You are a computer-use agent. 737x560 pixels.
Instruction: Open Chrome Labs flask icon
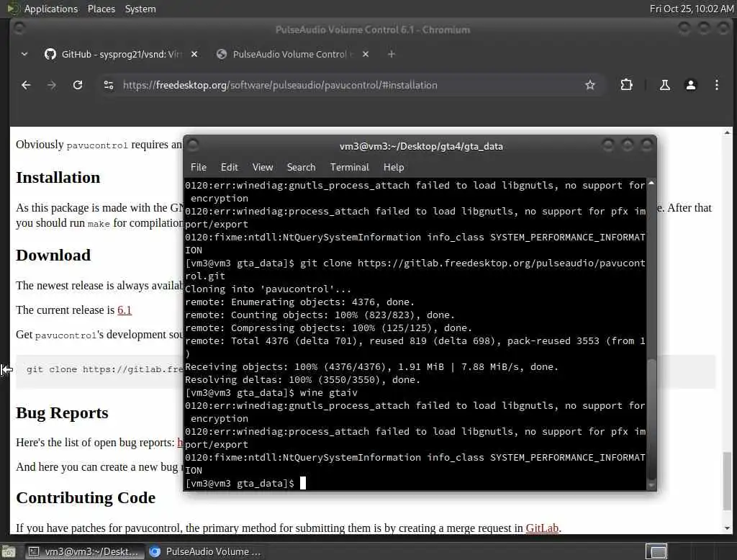tap(664, 85)
